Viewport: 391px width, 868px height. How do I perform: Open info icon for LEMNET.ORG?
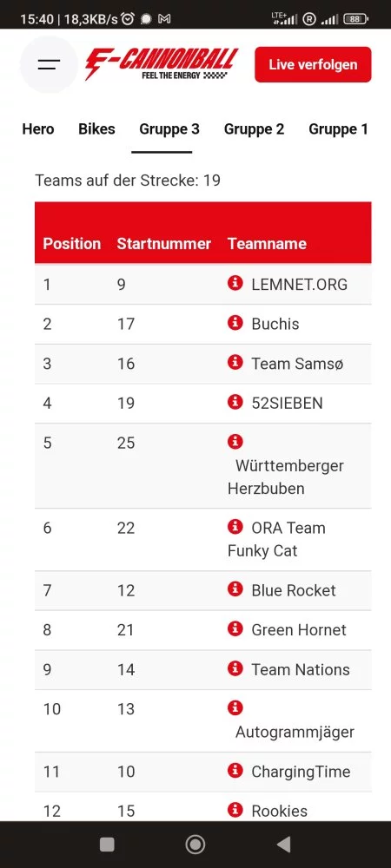235,283
